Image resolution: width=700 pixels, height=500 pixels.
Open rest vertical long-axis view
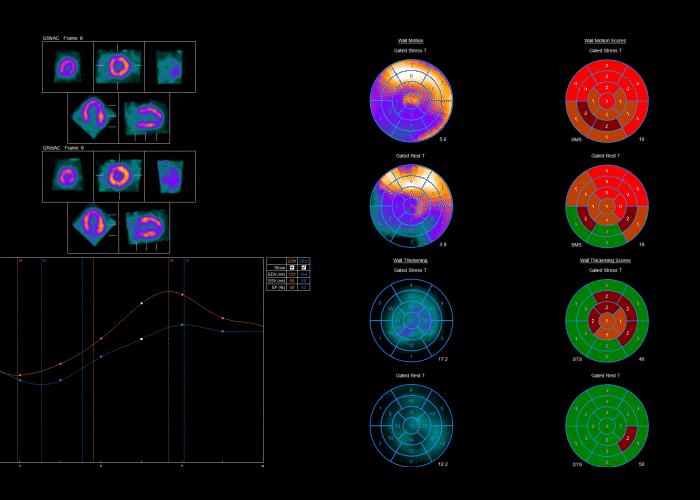[144, 228]
